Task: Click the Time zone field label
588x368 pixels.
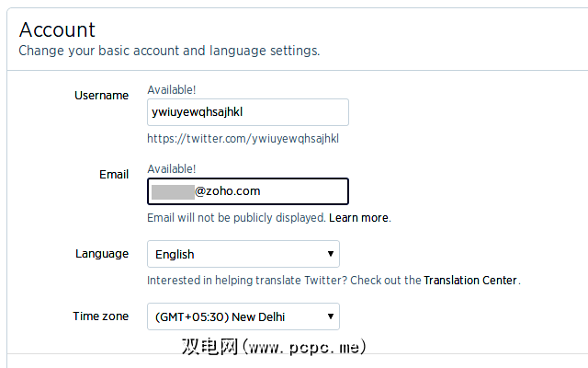Action: coord(101,316)
